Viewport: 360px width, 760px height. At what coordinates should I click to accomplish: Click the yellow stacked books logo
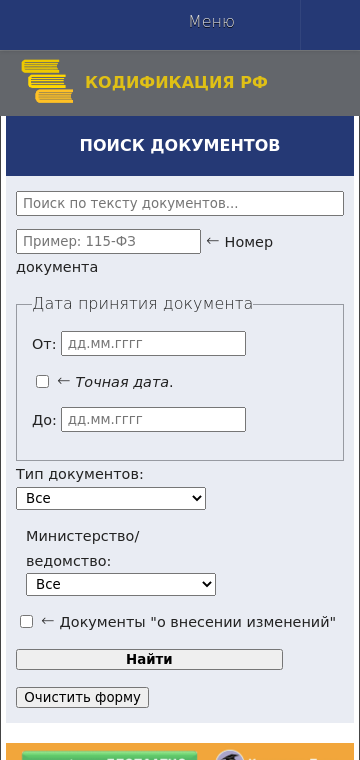pos(47,81)
